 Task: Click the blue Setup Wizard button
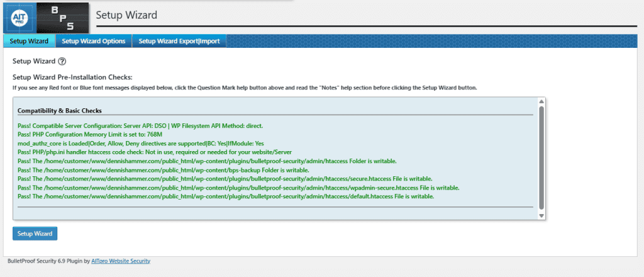click(35, 234)
